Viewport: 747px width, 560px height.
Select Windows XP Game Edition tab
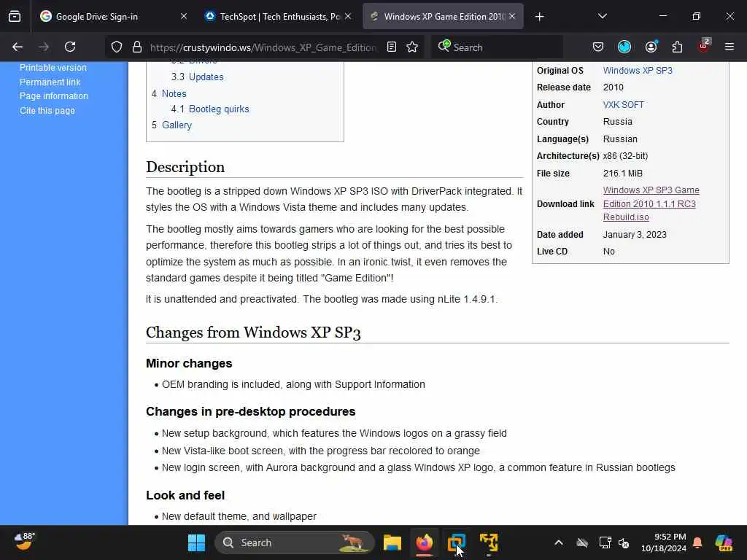point(443,17)
